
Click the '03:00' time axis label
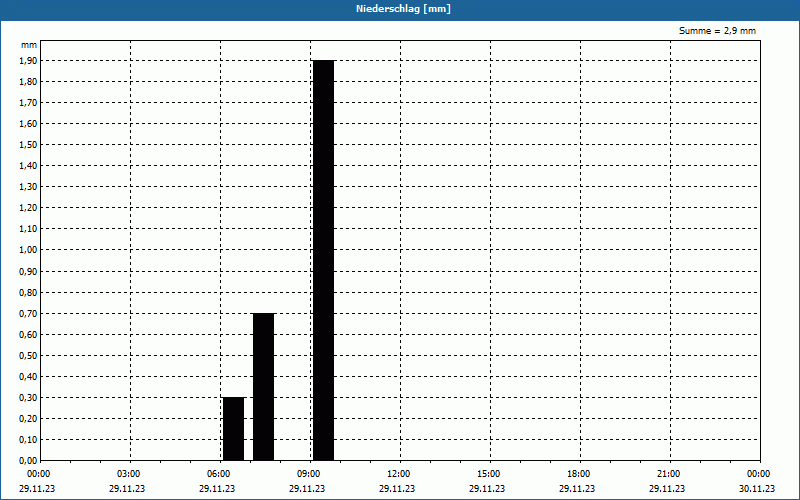tap(129, 474)
